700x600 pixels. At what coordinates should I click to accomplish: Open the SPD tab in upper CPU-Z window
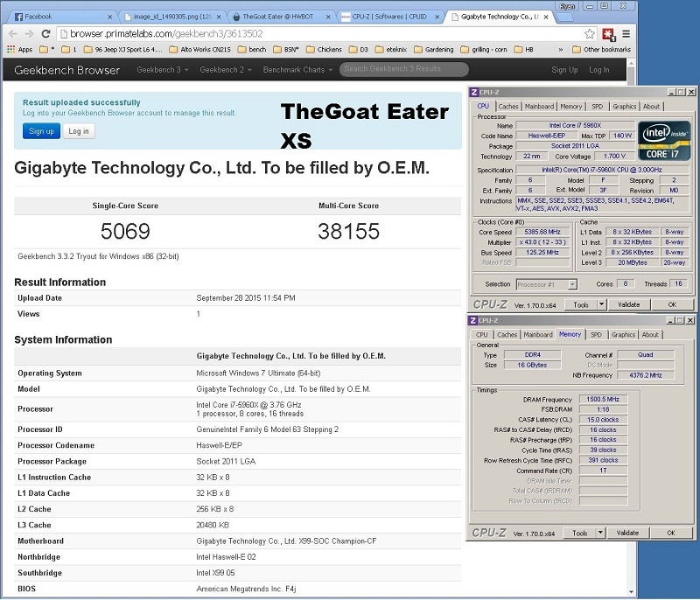click(x=597, y=106)
